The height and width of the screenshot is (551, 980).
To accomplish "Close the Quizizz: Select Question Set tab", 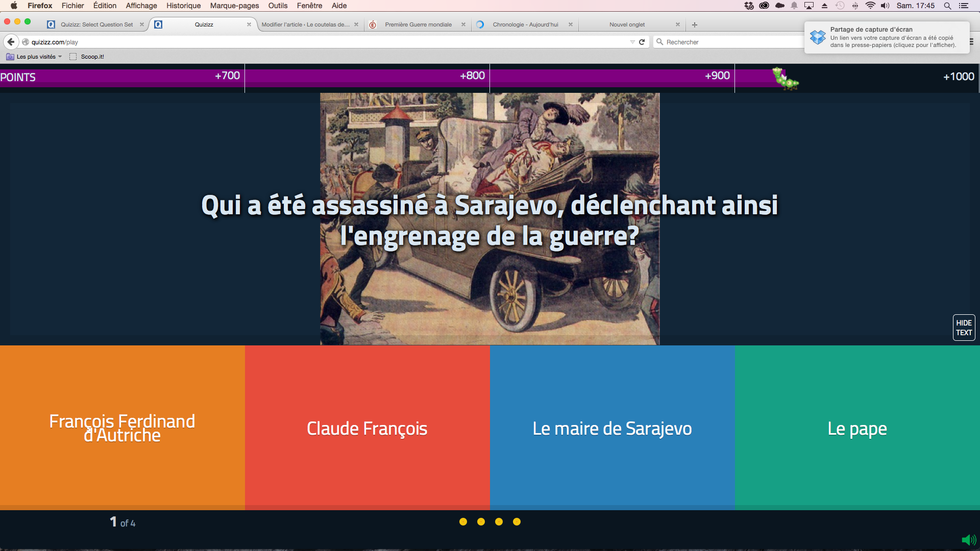I will (x=142, y=24).
